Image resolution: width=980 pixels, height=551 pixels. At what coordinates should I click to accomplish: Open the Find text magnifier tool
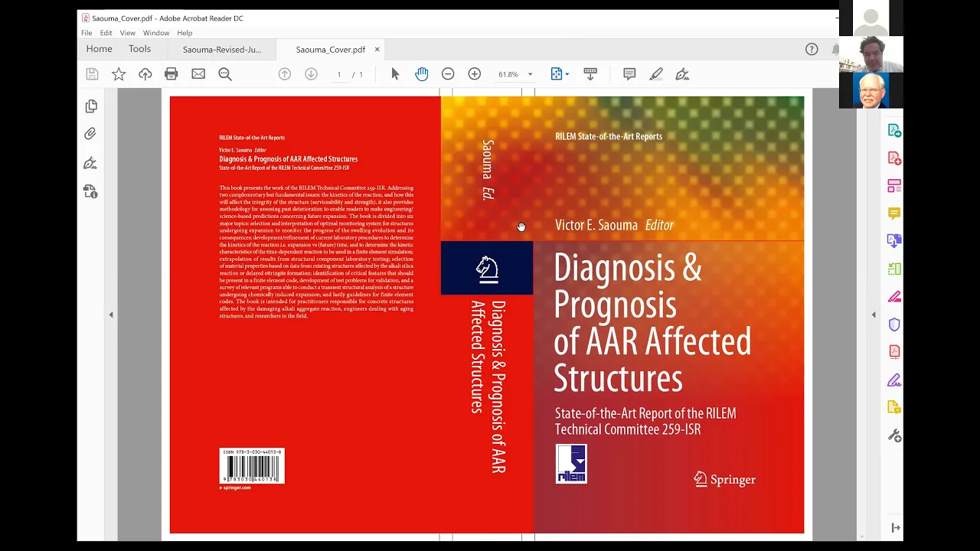click(x=225, y=74)
